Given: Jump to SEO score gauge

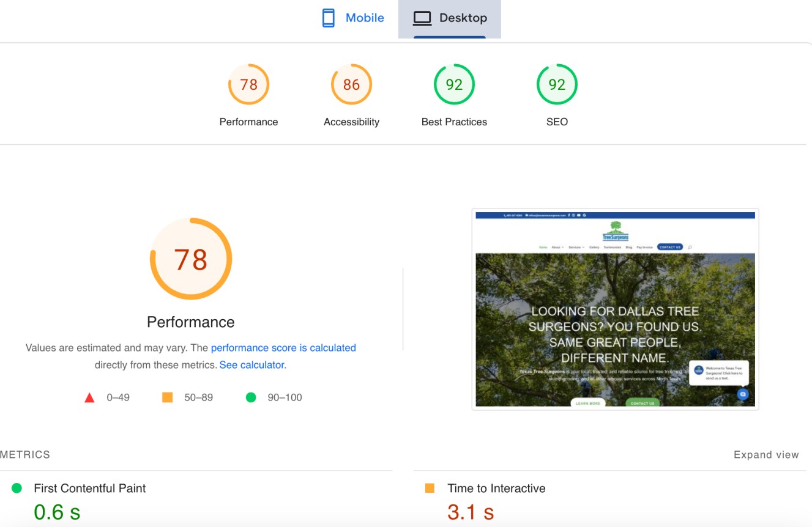Looking at the screenshot, I should pos(557,84).
